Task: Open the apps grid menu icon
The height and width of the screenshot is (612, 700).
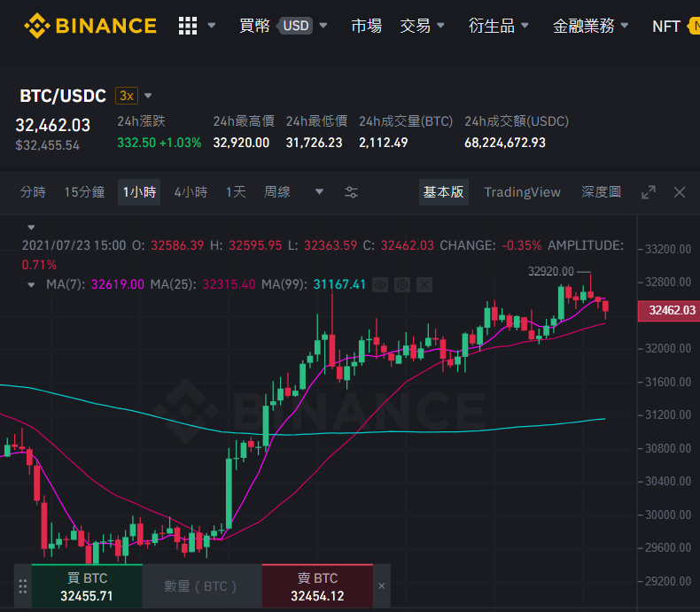Action: coord(188,26)
